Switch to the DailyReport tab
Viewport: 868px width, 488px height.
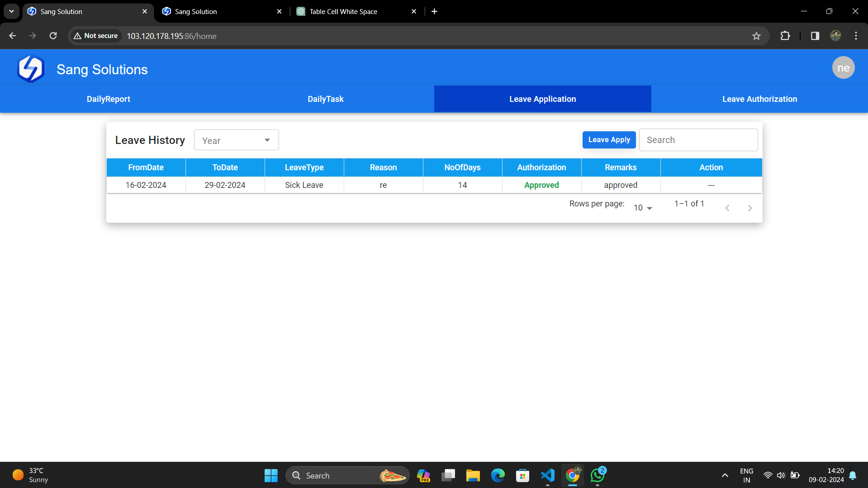coord(109,99)
